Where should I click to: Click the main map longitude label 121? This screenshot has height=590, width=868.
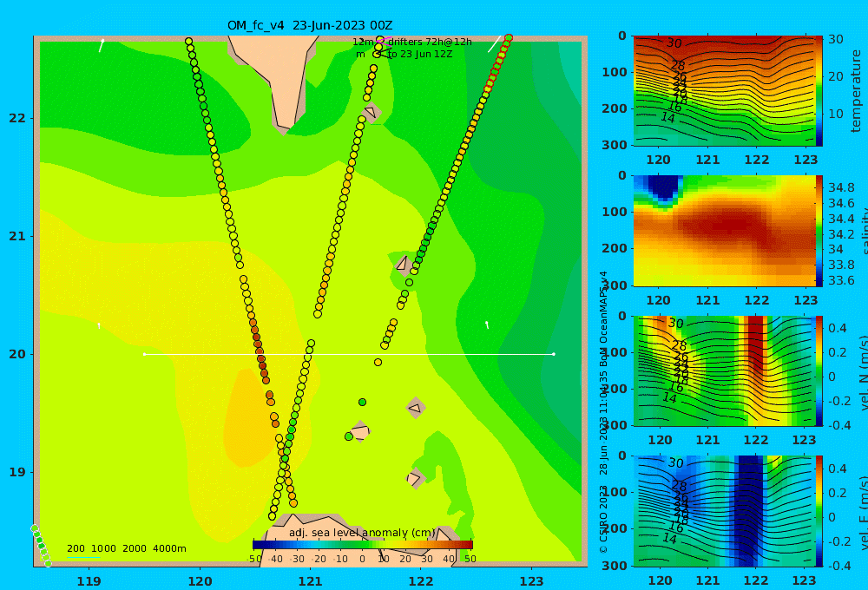click(311, 581)
